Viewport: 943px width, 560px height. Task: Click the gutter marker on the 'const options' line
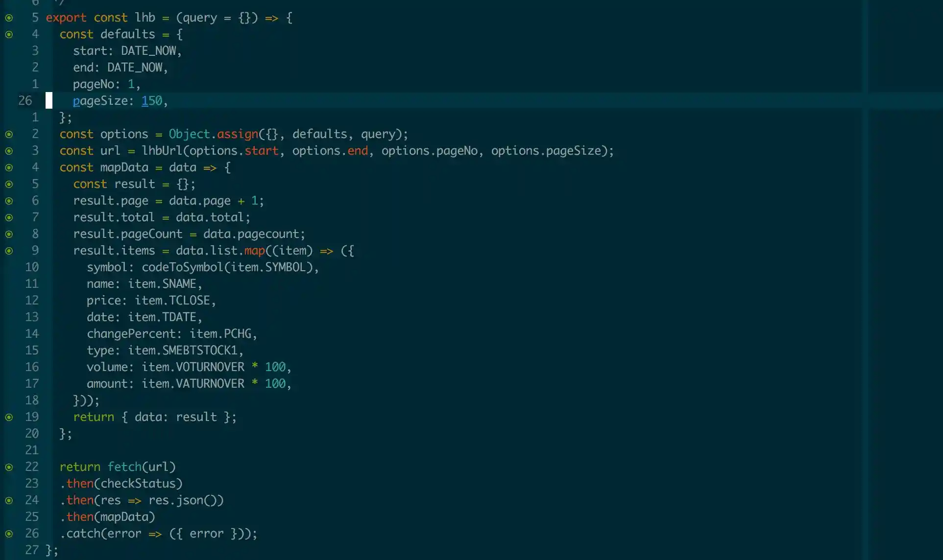pyautogui.click(x=9, y=135)
